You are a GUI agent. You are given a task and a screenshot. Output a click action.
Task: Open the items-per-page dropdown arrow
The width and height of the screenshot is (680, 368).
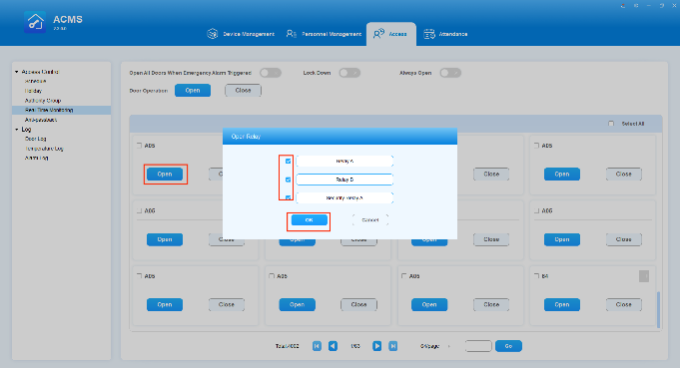pos(449,346)
